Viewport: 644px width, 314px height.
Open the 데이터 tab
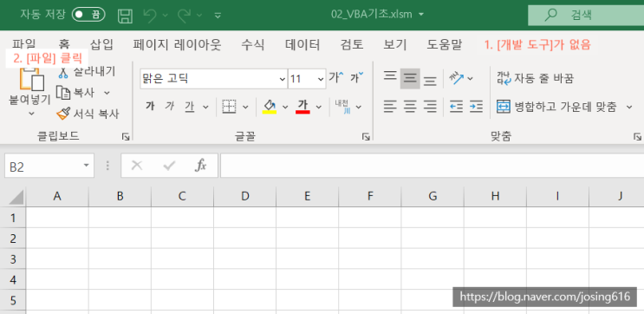302,44
